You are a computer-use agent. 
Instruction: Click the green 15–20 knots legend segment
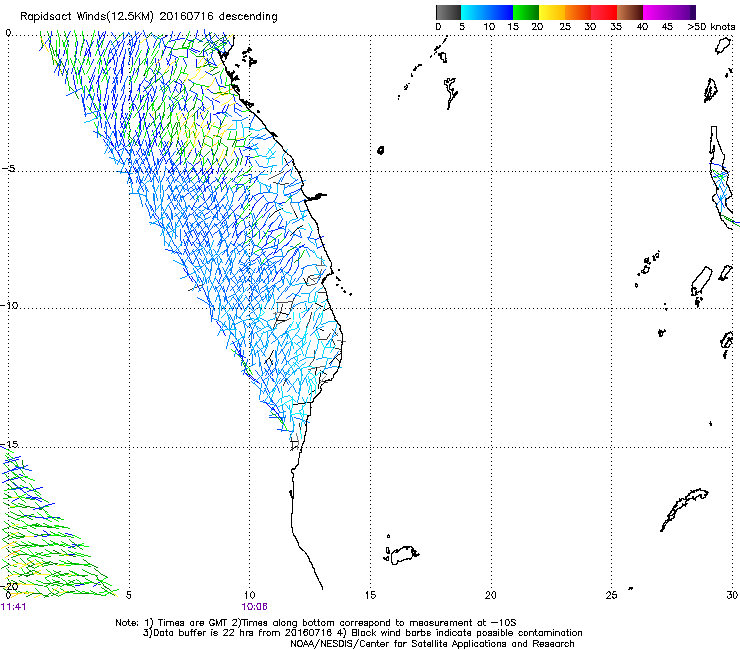pos(526,12)
